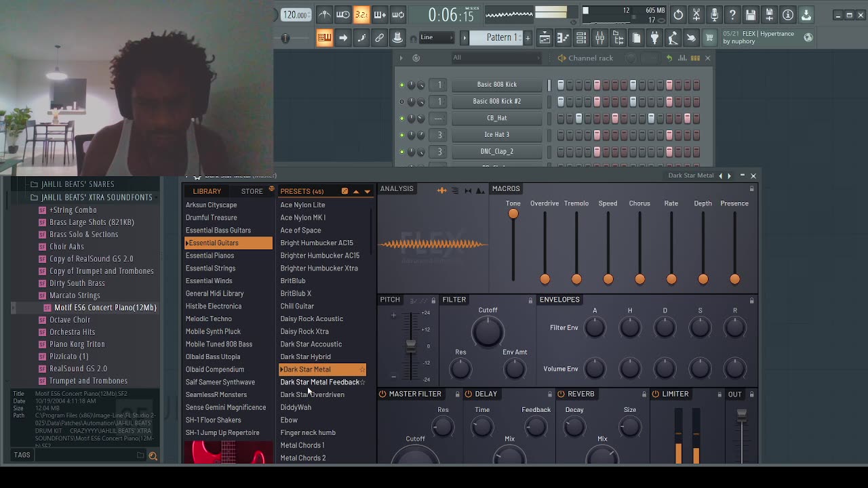Click the search magnifier in the Tags bar
This screenshot has height=488, width=868.
(x=153, y=456)
